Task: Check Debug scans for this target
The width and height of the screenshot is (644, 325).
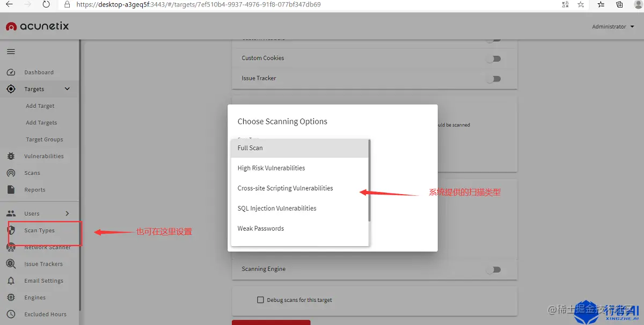Action: (261, 300)
